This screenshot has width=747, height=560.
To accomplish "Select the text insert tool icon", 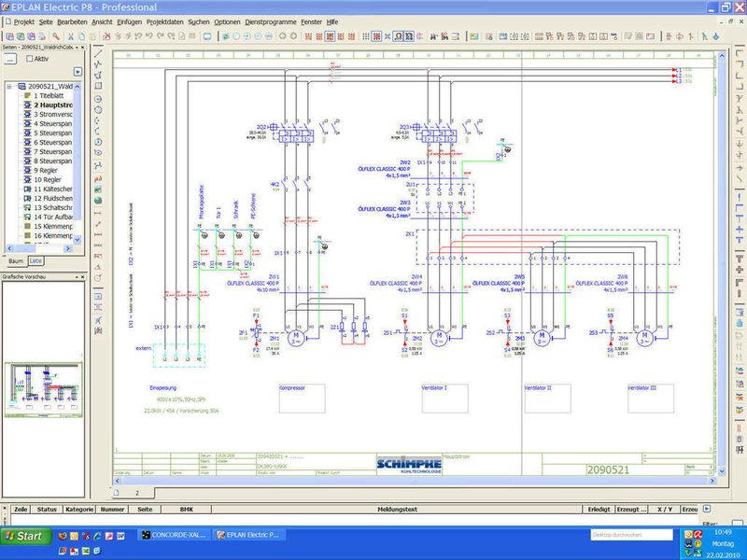I will [x=98, y=179].
